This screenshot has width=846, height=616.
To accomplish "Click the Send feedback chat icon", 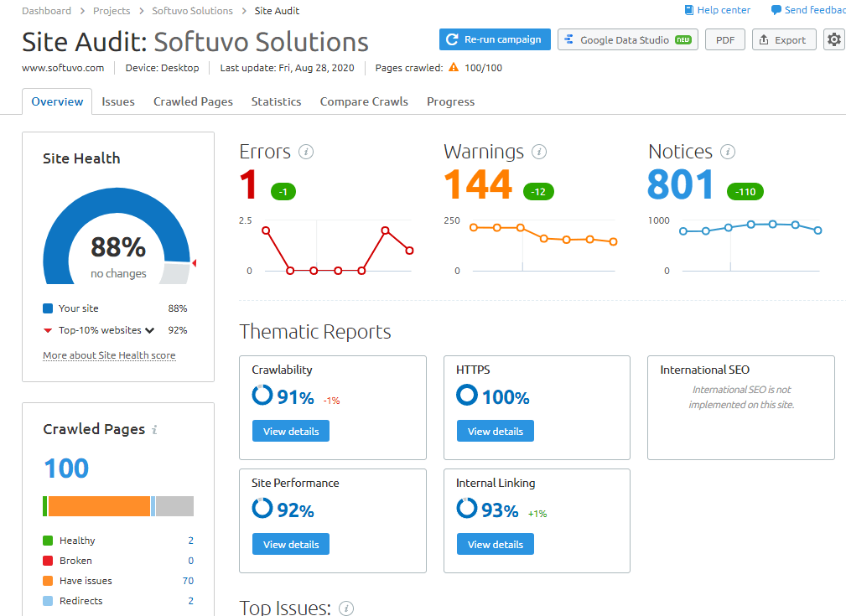I will tap(776, 10).
